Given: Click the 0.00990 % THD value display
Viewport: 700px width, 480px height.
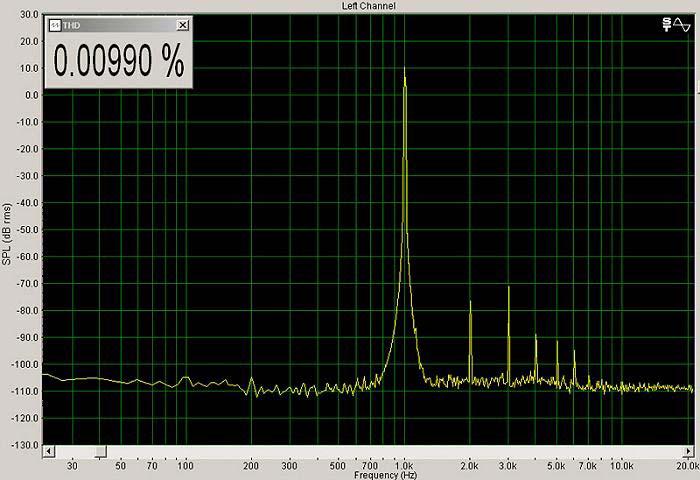Looking at the screenshot, I should [118, 62].
